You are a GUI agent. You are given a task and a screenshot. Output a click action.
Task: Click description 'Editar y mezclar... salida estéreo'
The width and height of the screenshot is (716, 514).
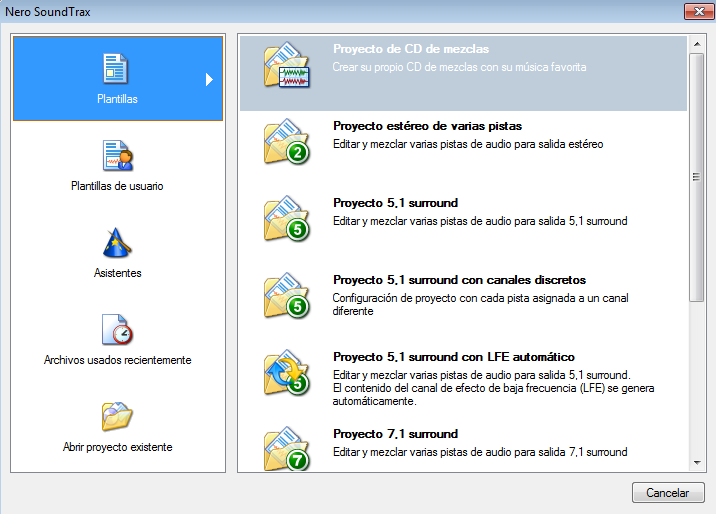(468, 144)
